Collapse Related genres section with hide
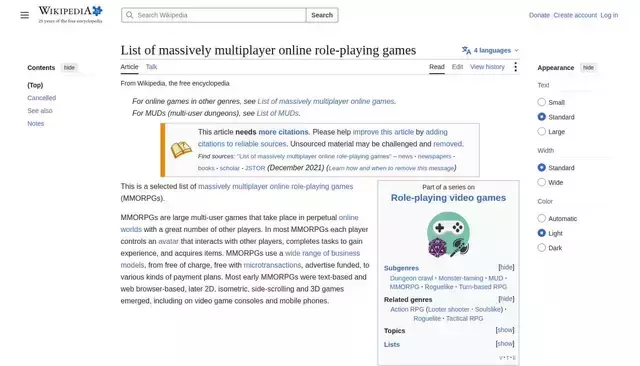Screen dimensions: 640x366 click(x=506, y=299)
